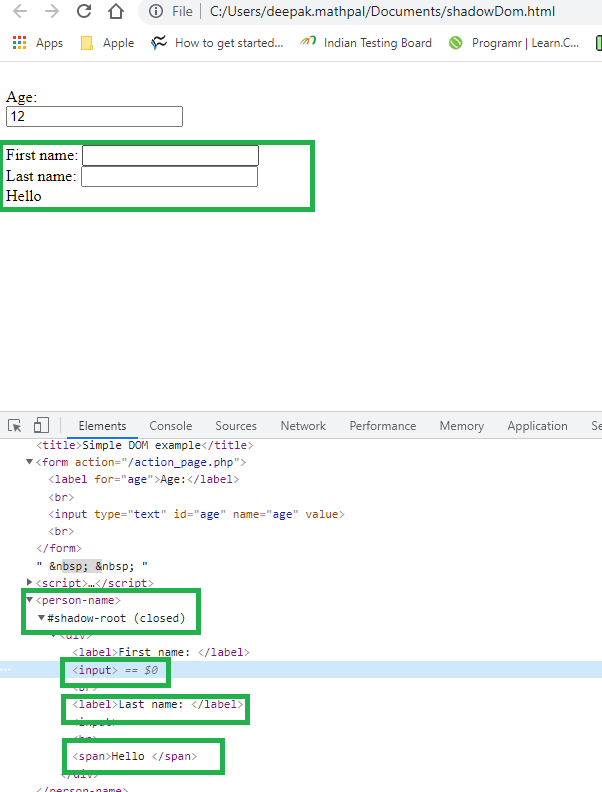The height and width of the screenshot is (792, 602).
Task: Click the browser back arrow
Action: pos(20,11)
